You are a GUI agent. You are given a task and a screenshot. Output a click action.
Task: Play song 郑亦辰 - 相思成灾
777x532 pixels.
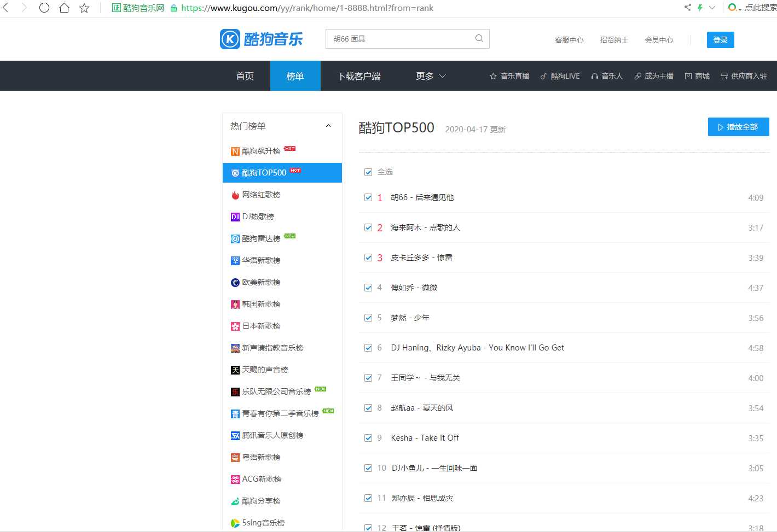[x=422, y=498]
